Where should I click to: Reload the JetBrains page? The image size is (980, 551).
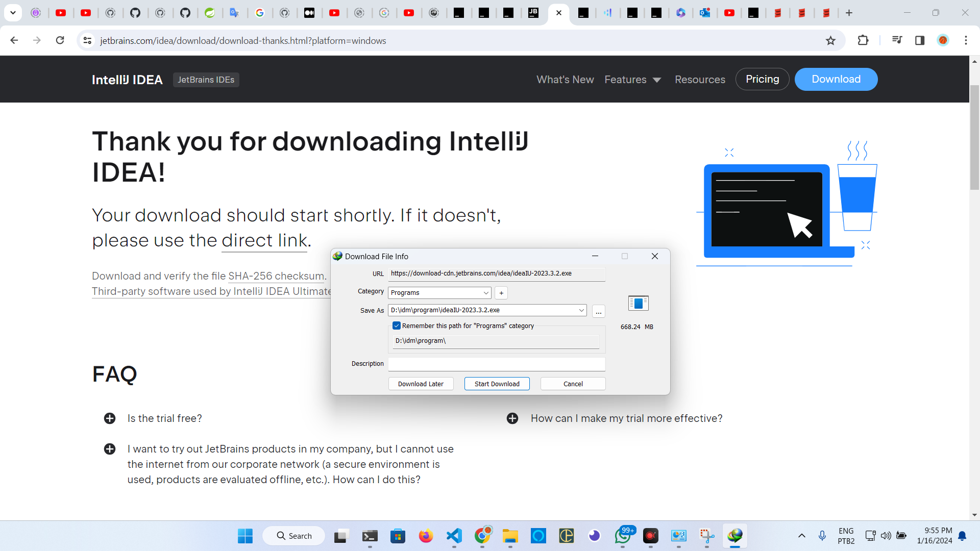[x=60, y=40]
